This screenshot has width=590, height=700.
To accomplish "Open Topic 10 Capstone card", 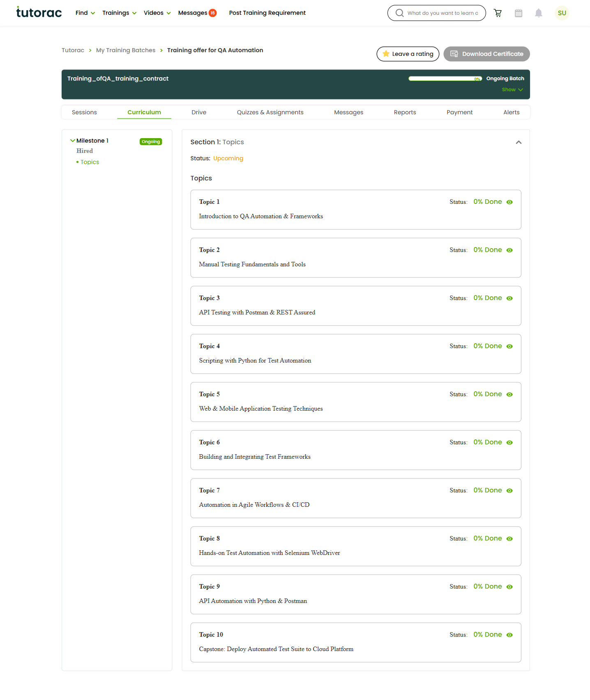I will coord(356,642).
